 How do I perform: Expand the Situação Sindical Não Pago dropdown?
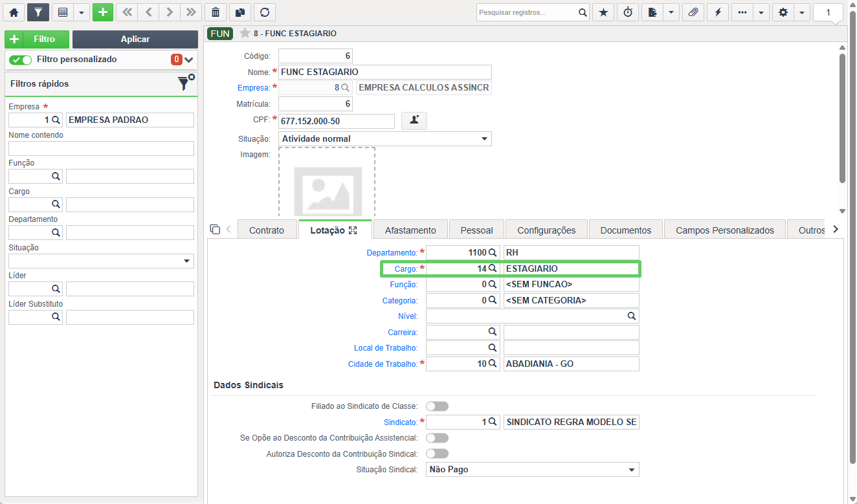tap(533, 470)
